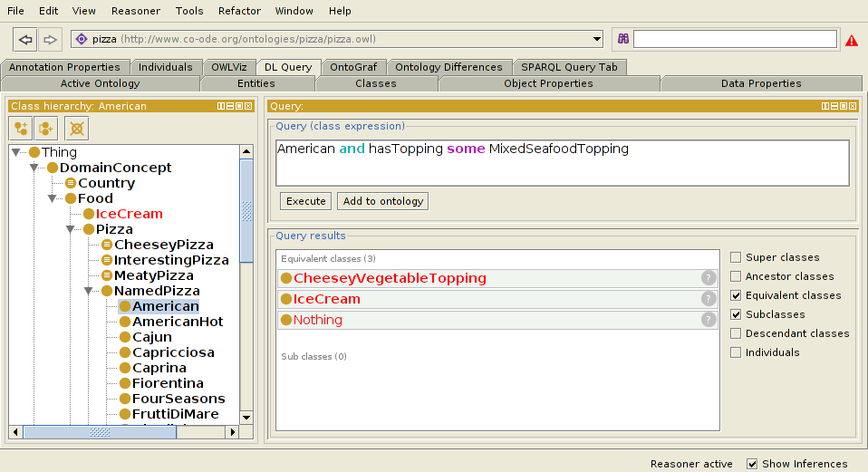Click the Add sibling class icon
The width and height of the screenshot is (868, 472).
tap(46, 129)
